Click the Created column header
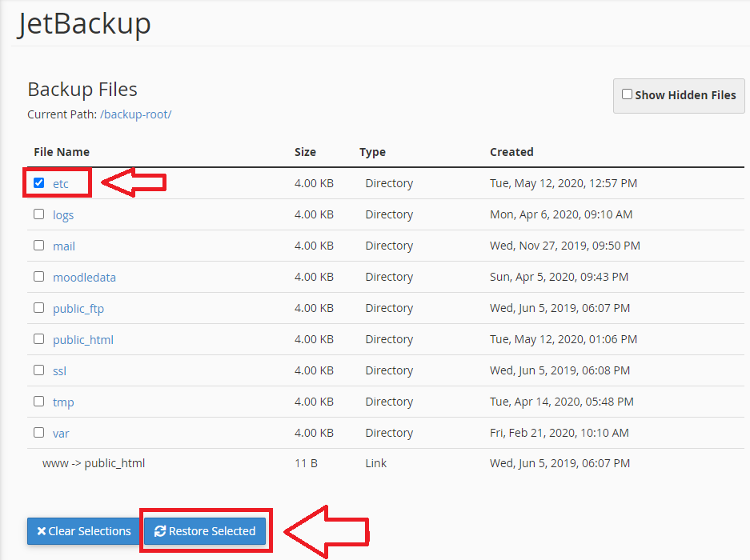The height and width of the screenshot is (560, 750). point(511,152)
